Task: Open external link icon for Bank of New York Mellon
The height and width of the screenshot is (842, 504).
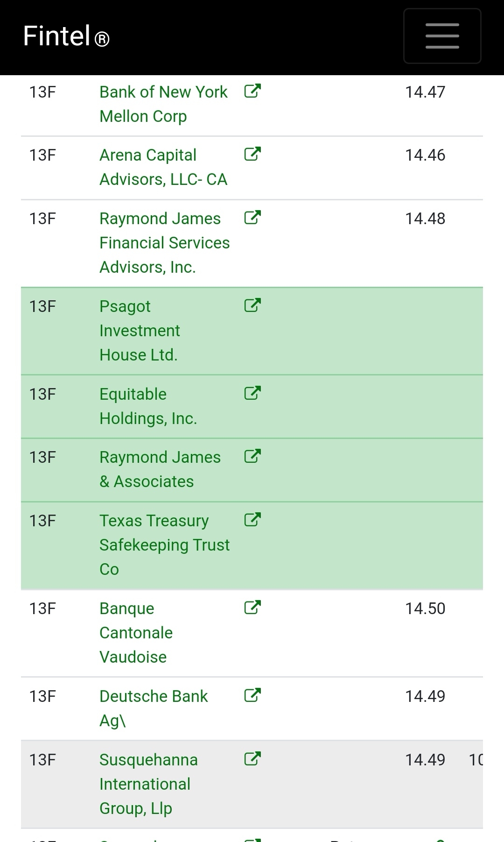Action: 252,91
